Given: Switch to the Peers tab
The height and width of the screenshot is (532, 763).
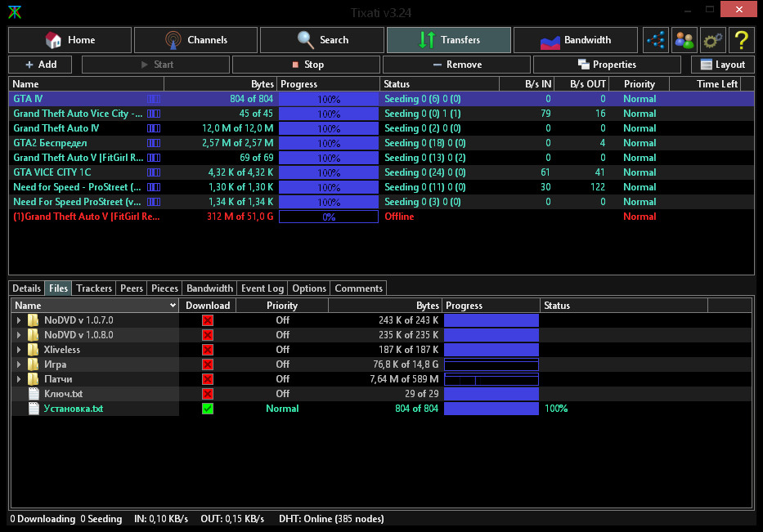Looking at the screenshot, I should tap(132, 288).
